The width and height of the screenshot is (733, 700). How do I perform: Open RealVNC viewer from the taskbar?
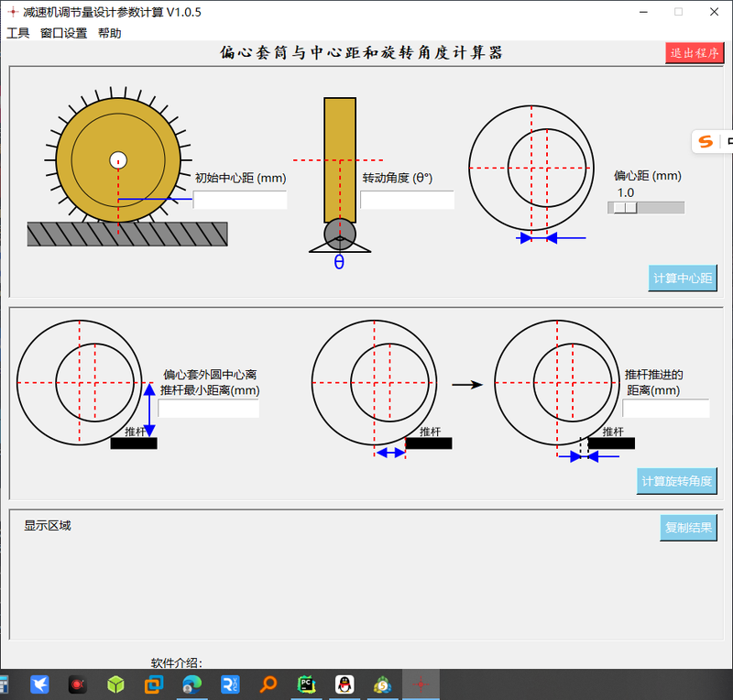pos(230,684)
